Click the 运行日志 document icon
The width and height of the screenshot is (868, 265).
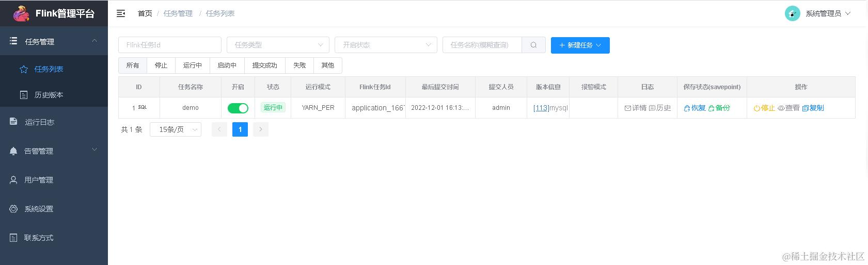click(x=13, y=122)
